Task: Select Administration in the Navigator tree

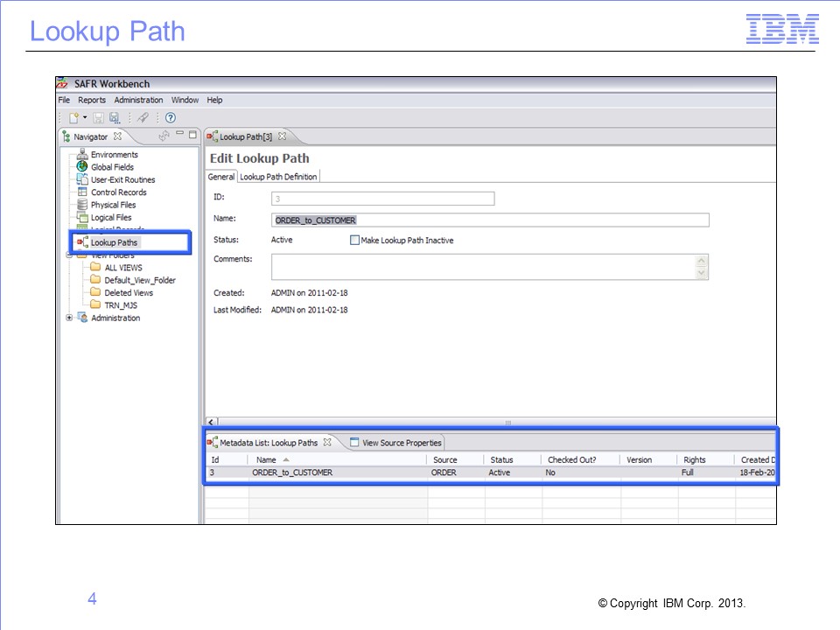Action: point(115,318)
